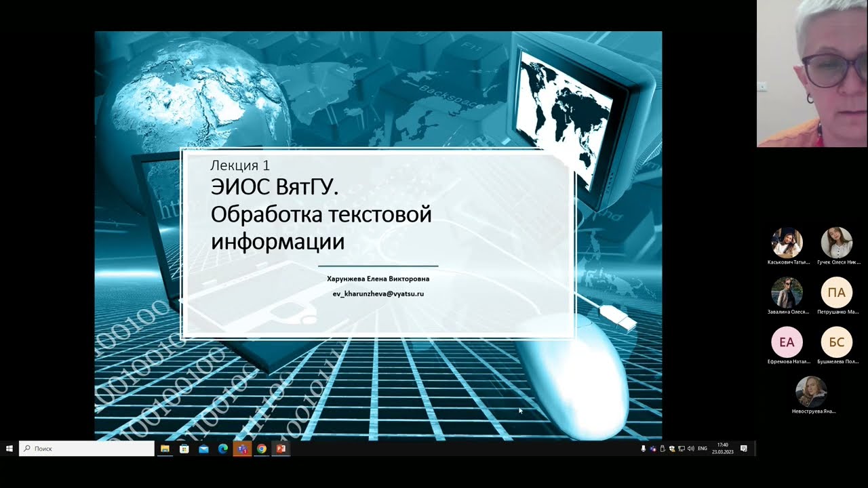Select the presenter's video thumbnail

coord(812,73)
